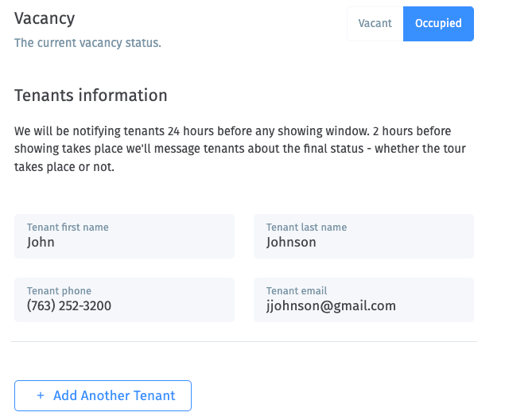Place cursor in the 'John' text value
This screenshot has height=420, width=505.
point(41,243)
